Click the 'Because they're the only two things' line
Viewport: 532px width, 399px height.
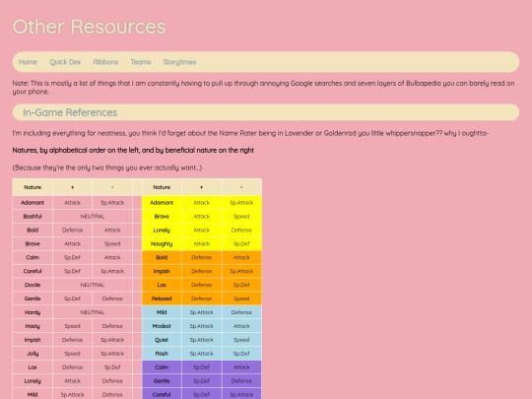pyautogui.click(x=106, y=167)
